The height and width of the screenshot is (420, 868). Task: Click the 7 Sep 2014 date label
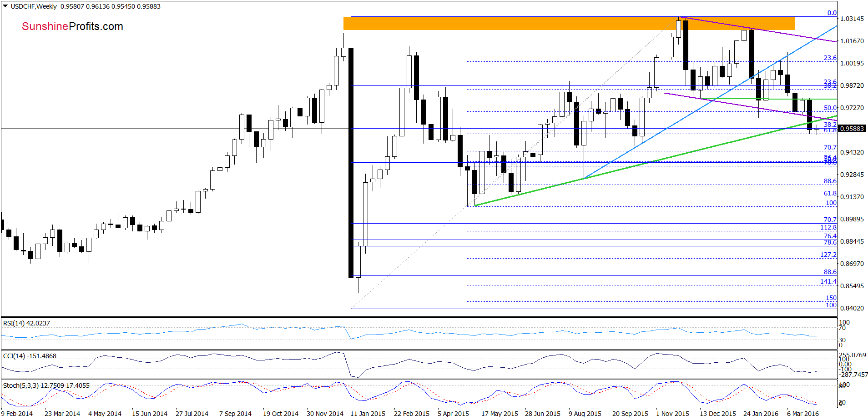(x=235, y=414)
